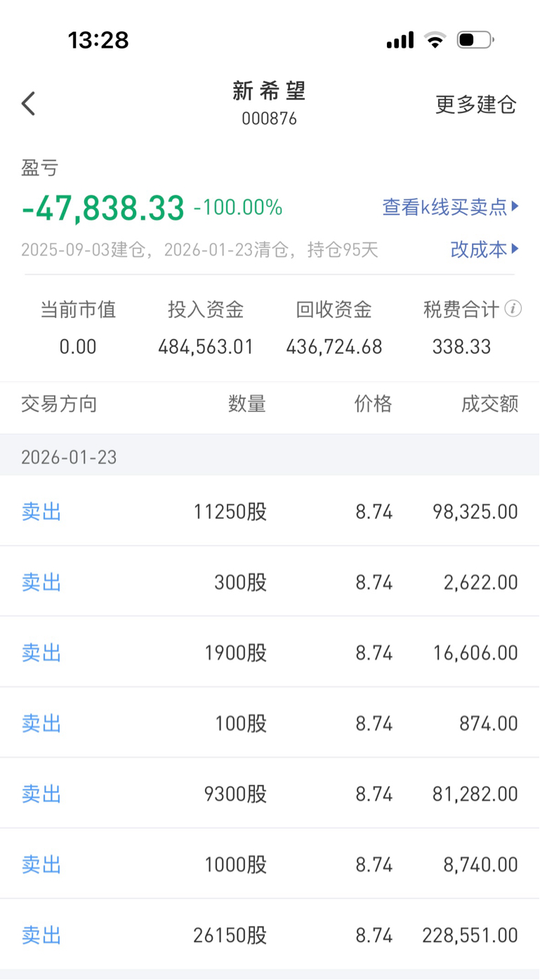Tap 卖出 in the 1900股 row
The height and width of the screenshot is (980, 540).
[41, 653]
